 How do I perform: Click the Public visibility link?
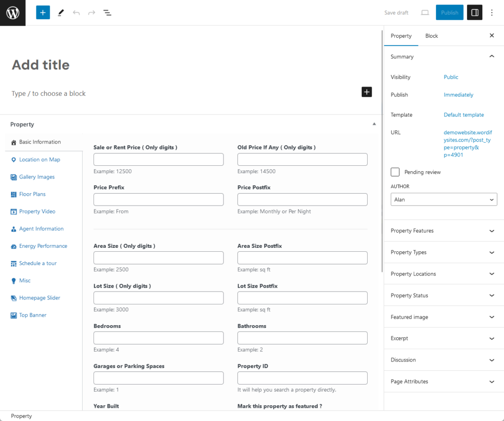(x=451, y=77)
